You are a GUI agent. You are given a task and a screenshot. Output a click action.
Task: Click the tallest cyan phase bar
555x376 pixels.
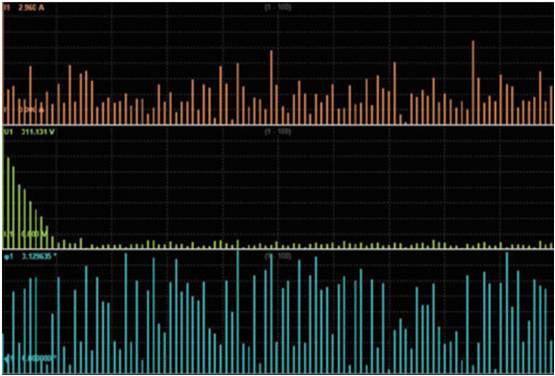[238, 312]
